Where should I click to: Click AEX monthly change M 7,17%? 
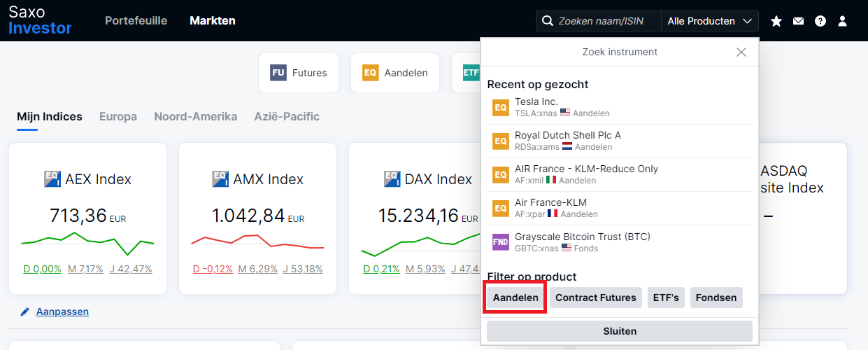(x=85, y=269)
